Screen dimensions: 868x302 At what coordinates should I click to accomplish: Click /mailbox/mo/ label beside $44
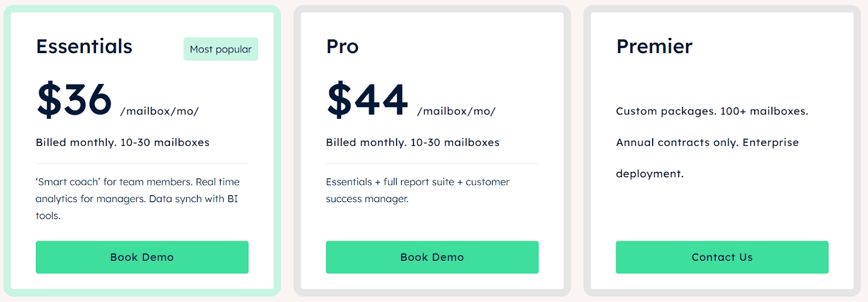click(x=456, y=111)
